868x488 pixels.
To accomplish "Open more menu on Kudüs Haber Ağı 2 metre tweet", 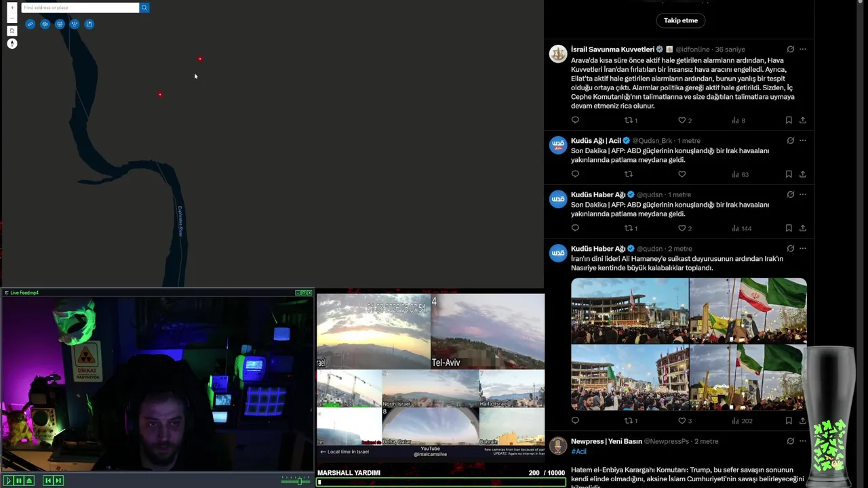I will (x=803, y=249).
